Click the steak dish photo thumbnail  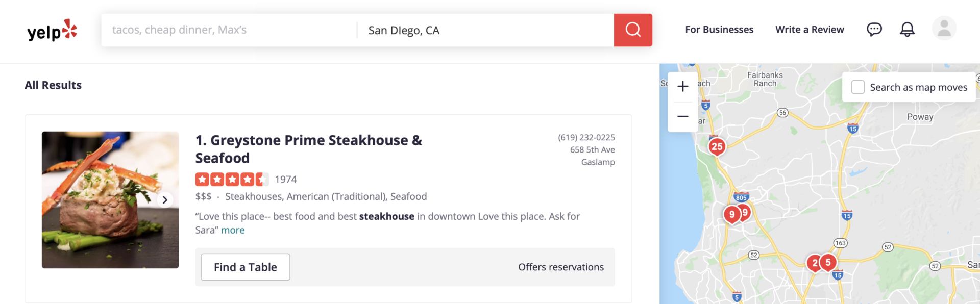pos(110,200)
